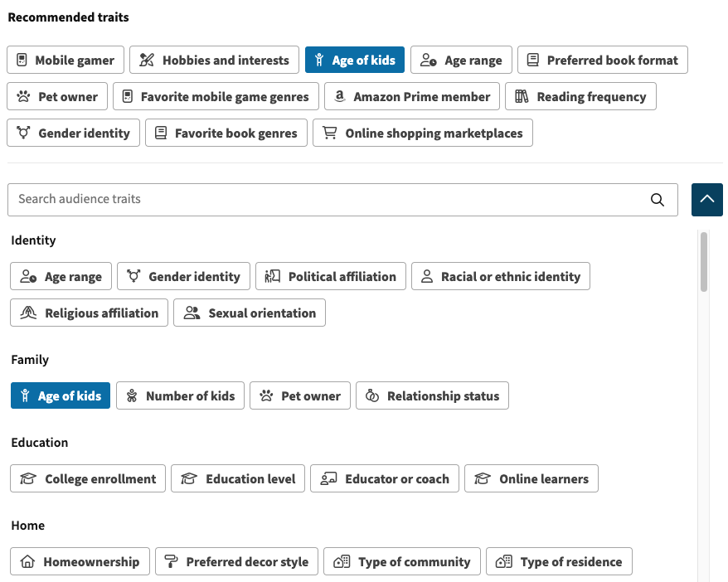
Task: Choose Political affiliation under Identity
Action: pos(331,276)
